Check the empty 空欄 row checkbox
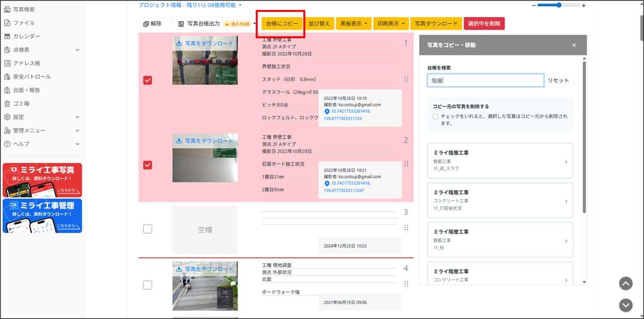This screenshot has height=319, width=644. (148, 229)
